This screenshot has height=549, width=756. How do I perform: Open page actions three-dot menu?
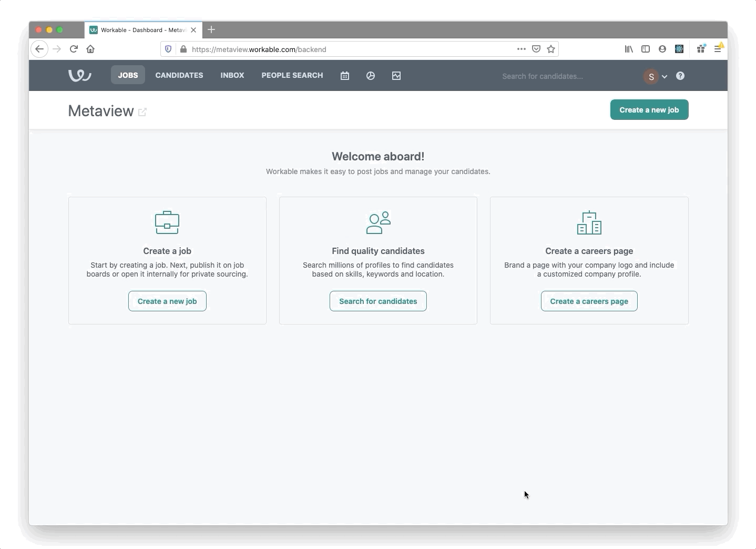point(522,49)
